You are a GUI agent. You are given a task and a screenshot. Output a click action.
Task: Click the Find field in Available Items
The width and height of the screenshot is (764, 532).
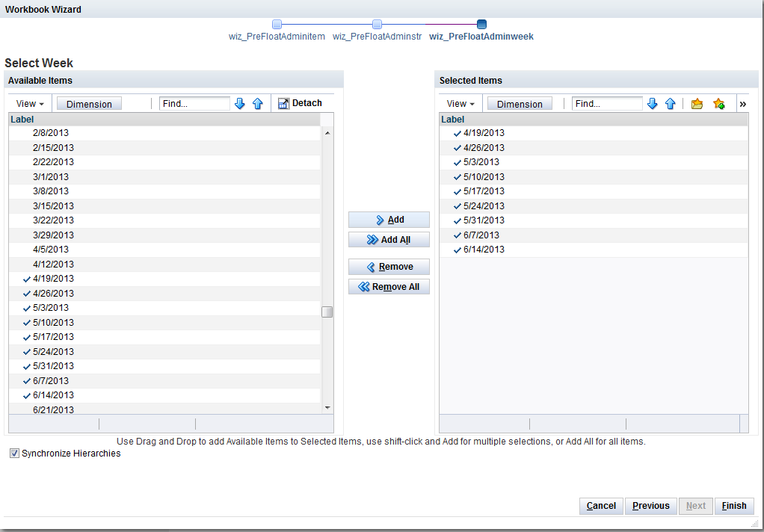(x=194, y=103)
